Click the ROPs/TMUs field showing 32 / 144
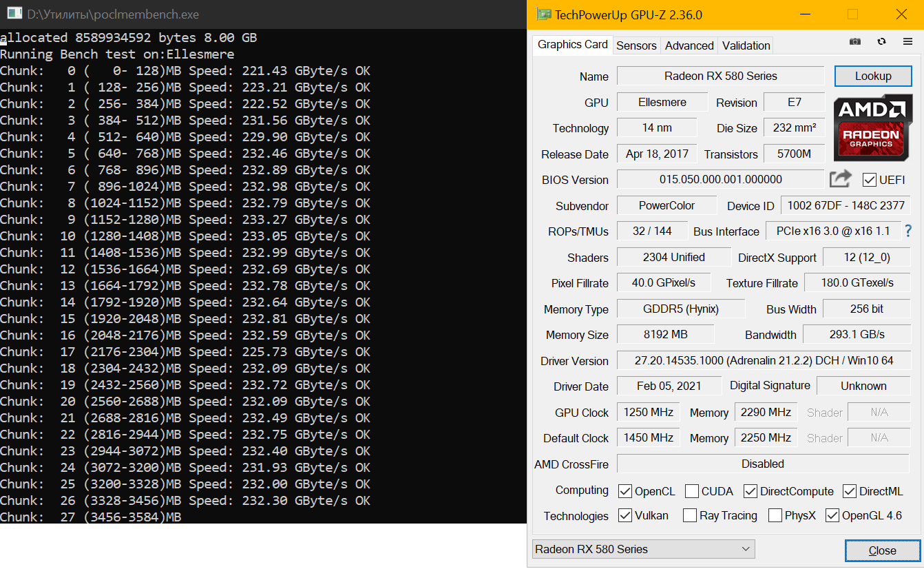This screenshot has width=924, height=569. point(651,231)
